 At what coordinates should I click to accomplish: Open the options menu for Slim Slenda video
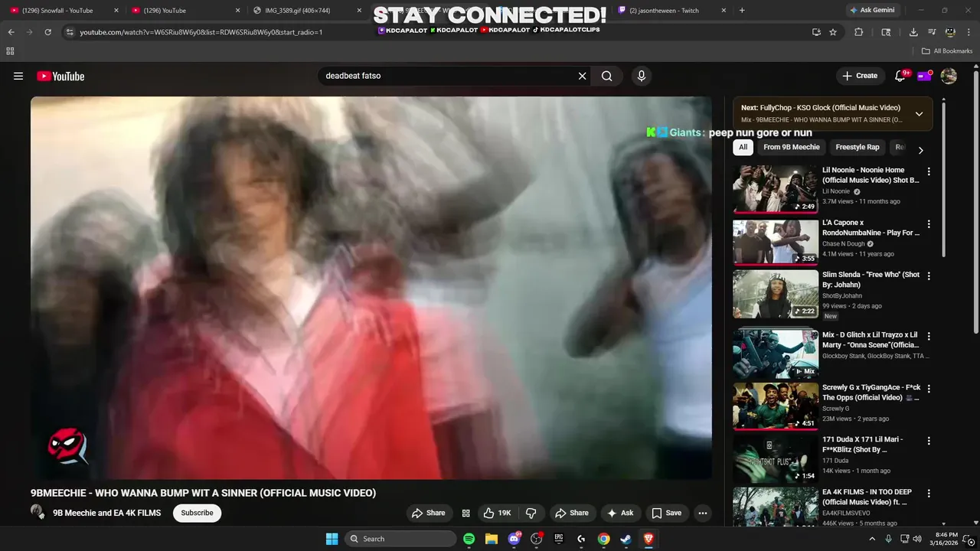[x=929, y=276]
